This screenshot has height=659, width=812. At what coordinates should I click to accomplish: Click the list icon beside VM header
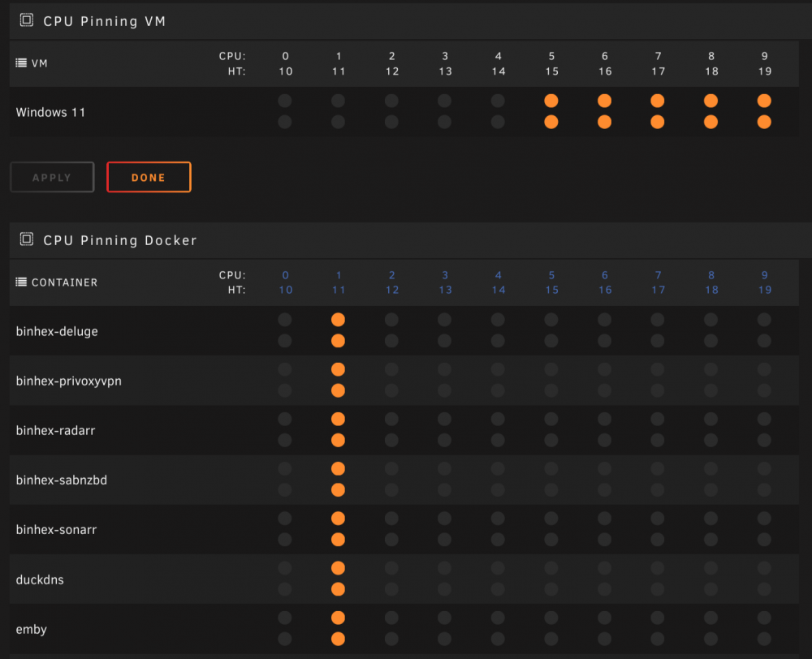(x=21, y=63)
